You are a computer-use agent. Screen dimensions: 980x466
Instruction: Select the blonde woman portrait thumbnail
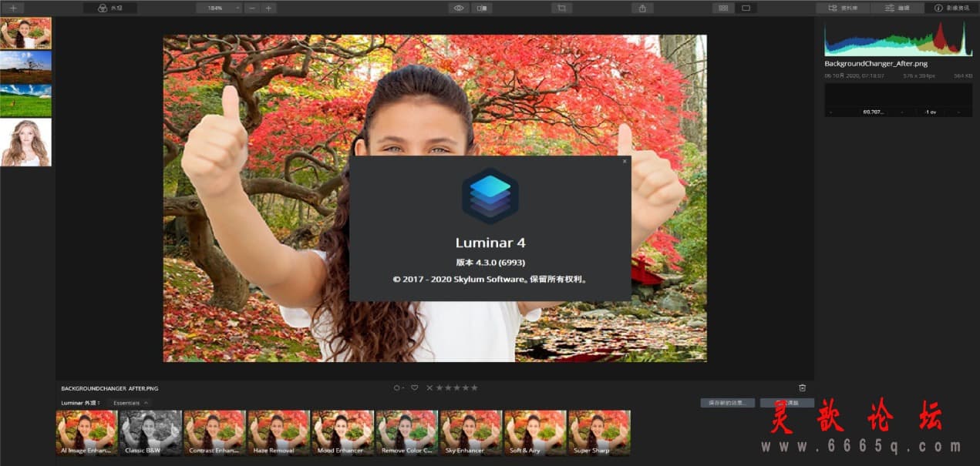(x=26, y=142)
